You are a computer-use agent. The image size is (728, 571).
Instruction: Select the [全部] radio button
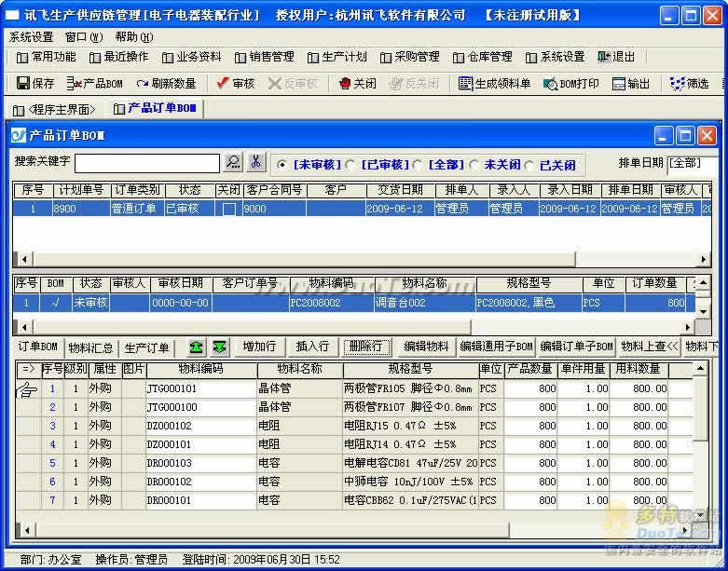(x=418, y=165)
